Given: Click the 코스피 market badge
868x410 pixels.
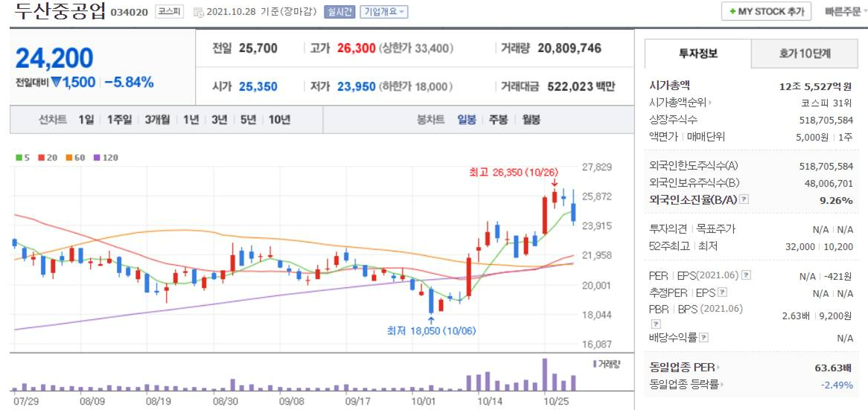Looking at the screenshot, I should point(169,12).
